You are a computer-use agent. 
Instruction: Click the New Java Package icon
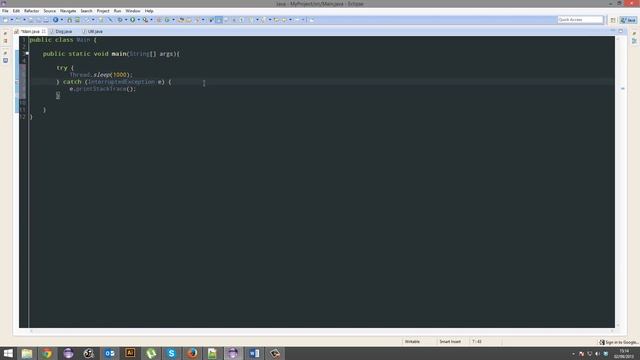159,20
